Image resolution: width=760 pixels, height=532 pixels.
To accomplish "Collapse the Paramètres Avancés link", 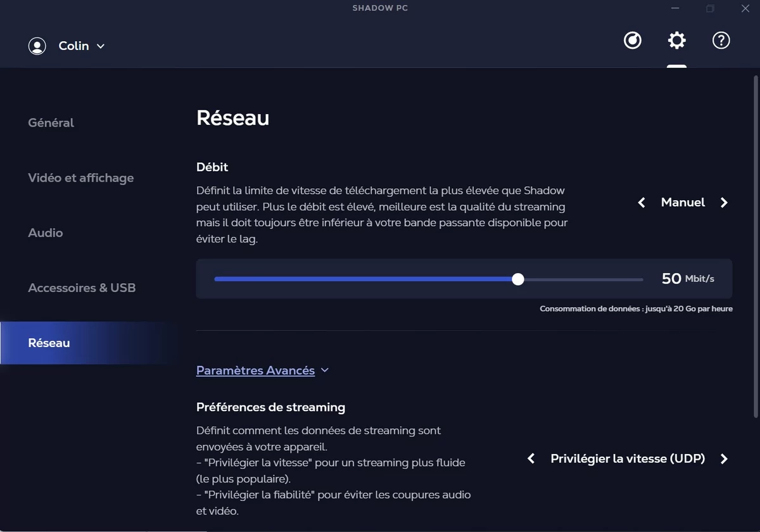I will (x=255, y=370).
